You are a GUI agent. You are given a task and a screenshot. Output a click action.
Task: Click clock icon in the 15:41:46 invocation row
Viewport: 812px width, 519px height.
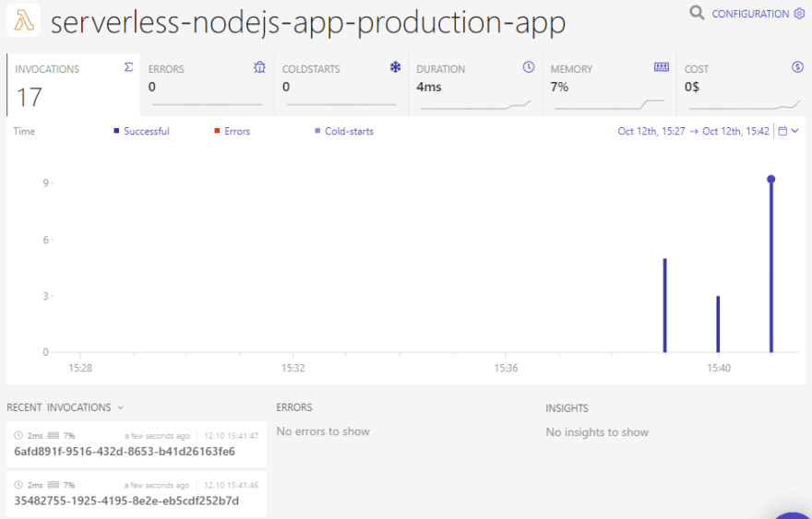[18, 485]
